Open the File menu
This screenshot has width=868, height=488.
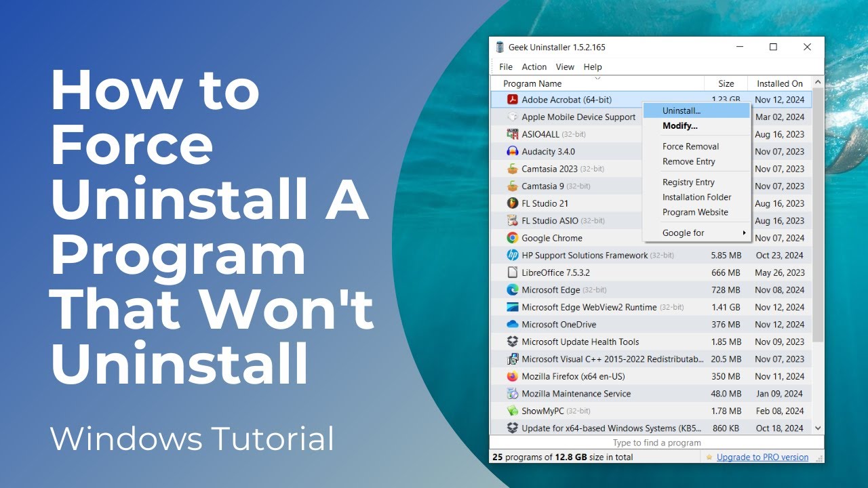tap(506, 67)
